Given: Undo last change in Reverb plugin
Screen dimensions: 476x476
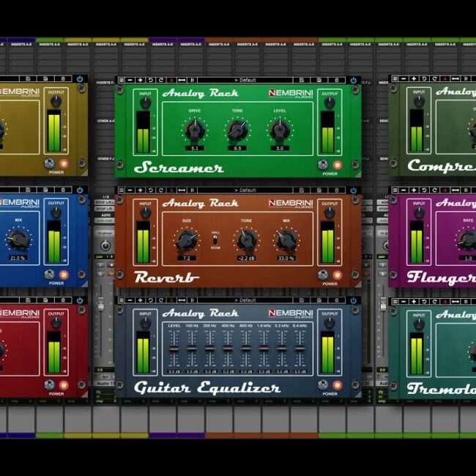Looking at the screenshot, I should pos(150,190).
